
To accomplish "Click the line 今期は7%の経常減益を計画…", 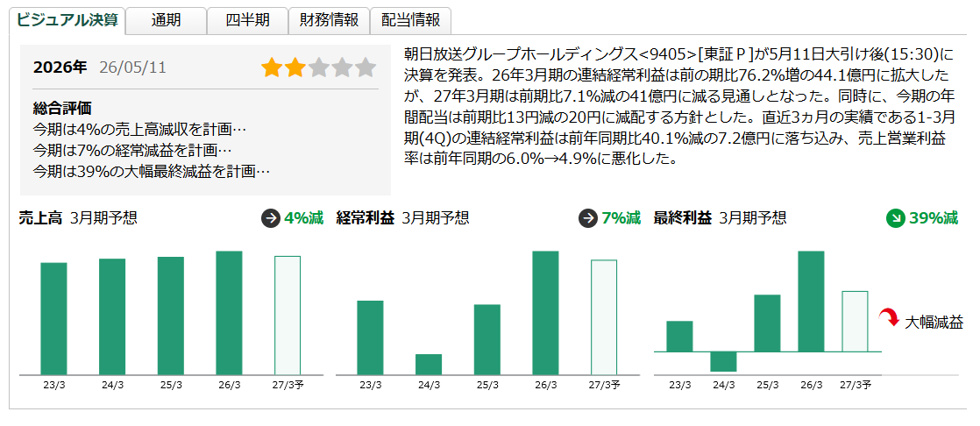I will pyautogui.click(x=132, y=151).
